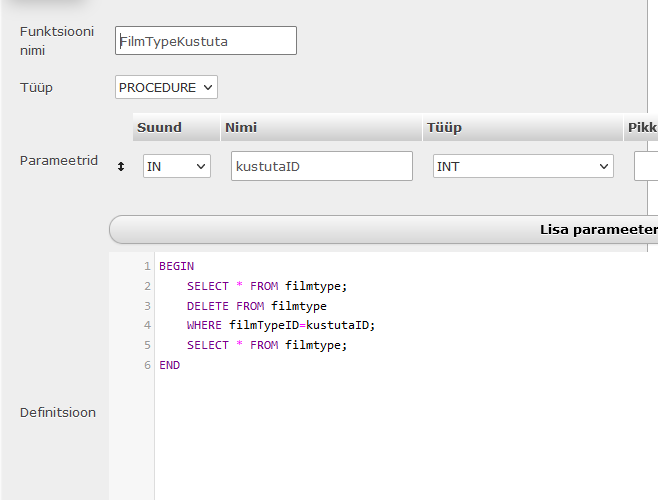Click the WHERE filmTypeID=kustutaID line
Viewport: 658px width, 500px height.
click(281, 325)
